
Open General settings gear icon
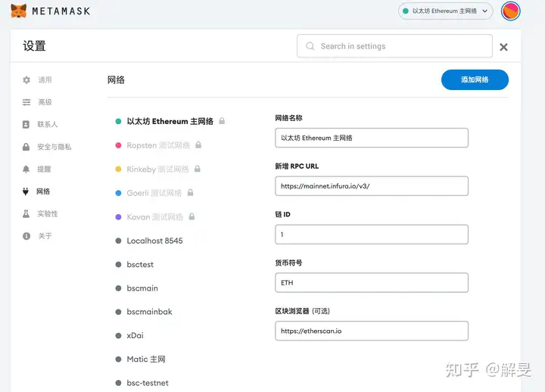click(x=26, y=80)
